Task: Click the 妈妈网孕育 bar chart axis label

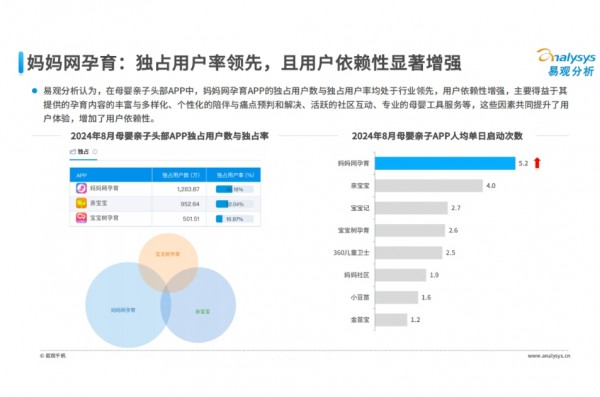Action: [354, 163]
